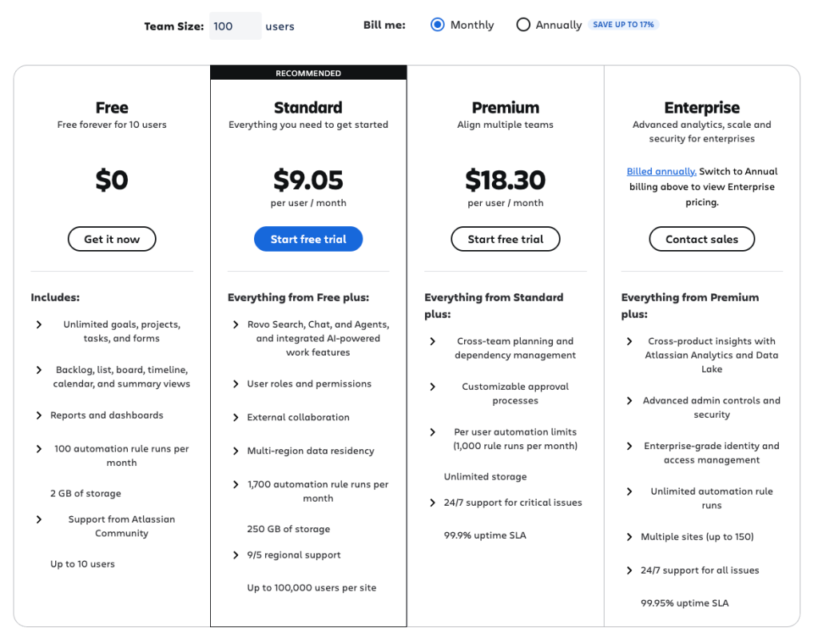818x644 pixels.
Task: Expand the Reports and dashboards feature
Action: click(38, 415)
